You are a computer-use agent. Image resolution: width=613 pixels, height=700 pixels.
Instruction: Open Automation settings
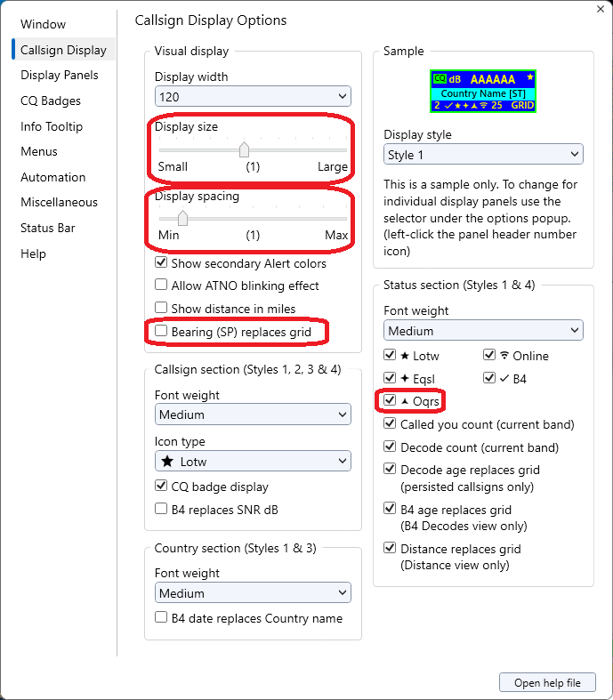(52, 177)
